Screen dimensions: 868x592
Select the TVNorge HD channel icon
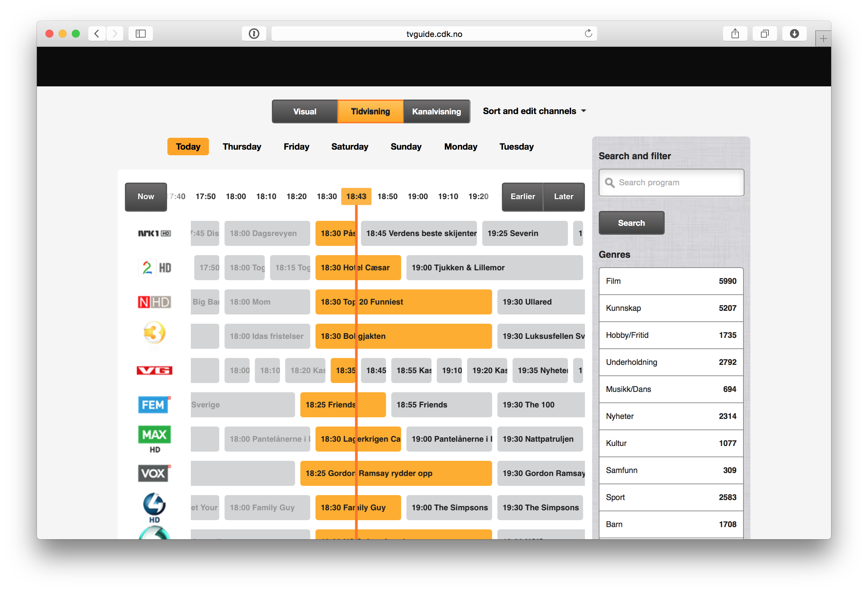click(x=154, y=302)
